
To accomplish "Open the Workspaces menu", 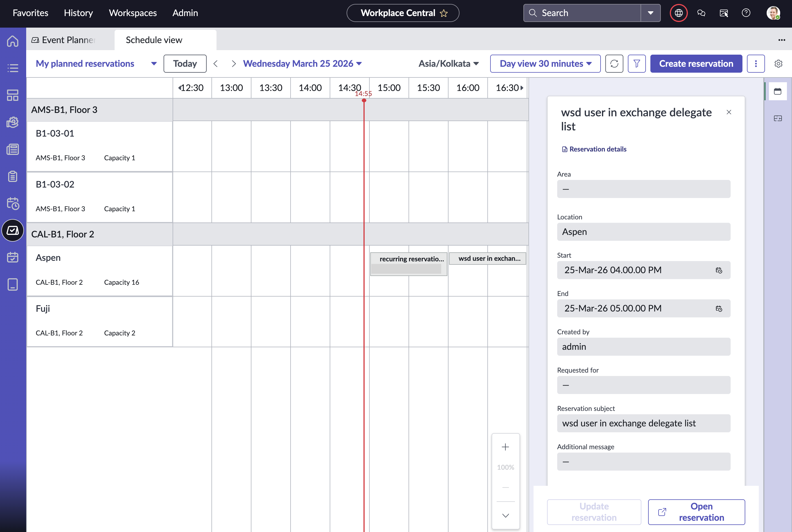I will pos(133,13).
